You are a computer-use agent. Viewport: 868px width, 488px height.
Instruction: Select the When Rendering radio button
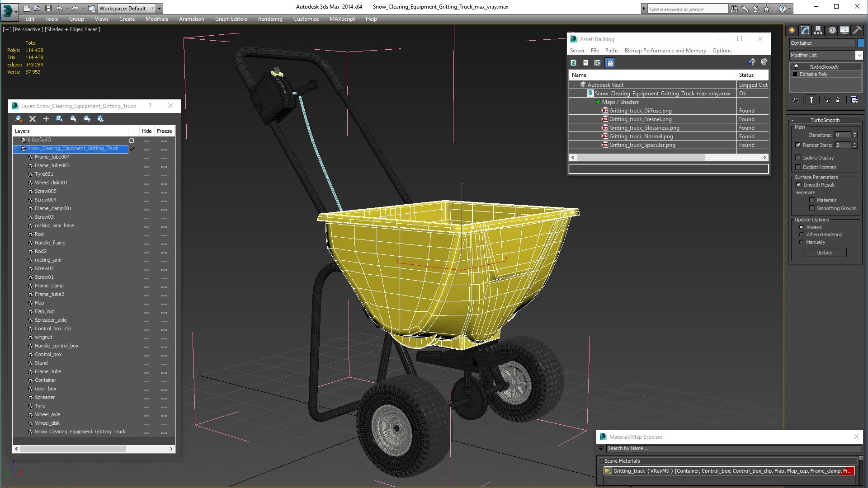click(x=801, y=235)
